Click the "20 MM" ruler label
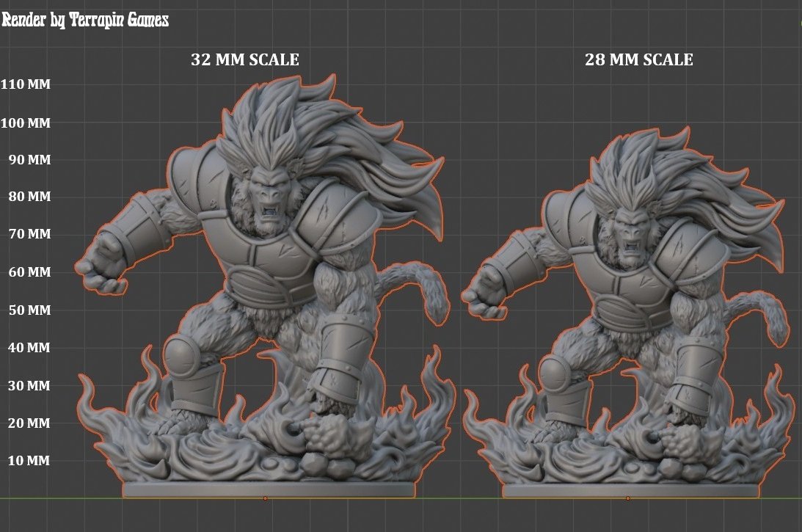The image size is (802, 532). (x=29, y=423)
